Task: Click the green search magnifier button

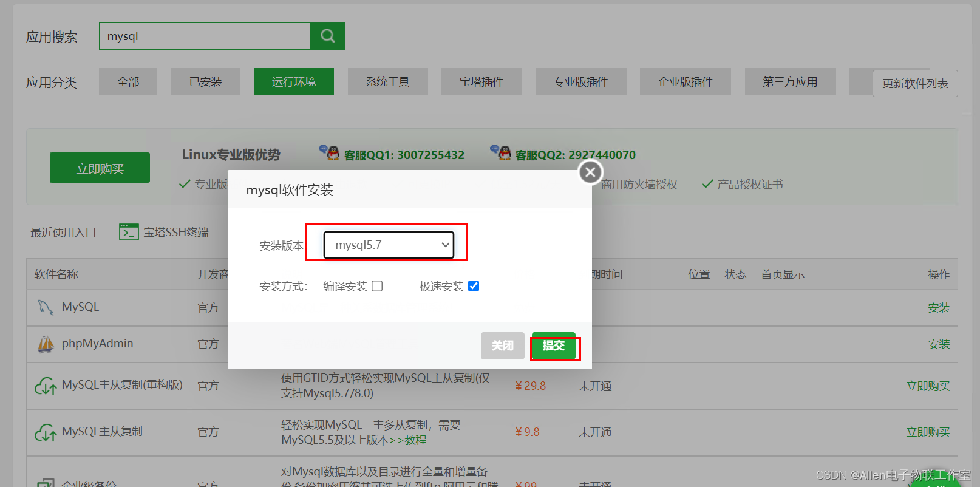Action: [x=327, y=36]
